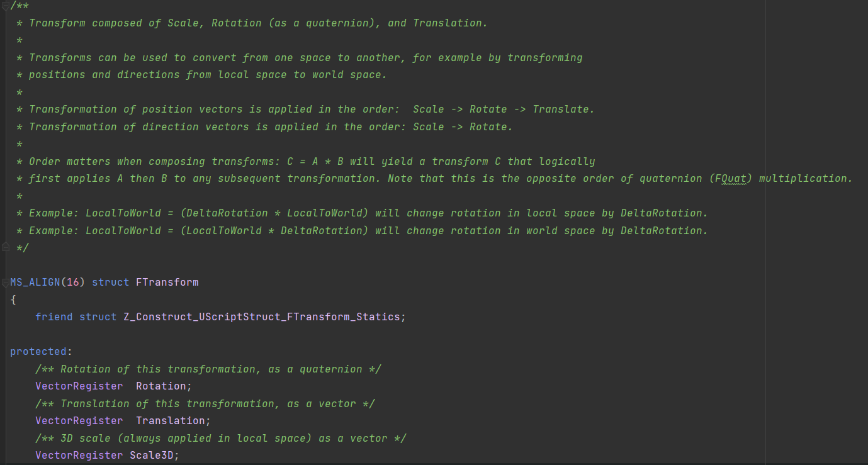Click VectorRegister type before Rotation member
Viewport: 868px width, 465px height.
pyautogui.click(x=79, y=386)
